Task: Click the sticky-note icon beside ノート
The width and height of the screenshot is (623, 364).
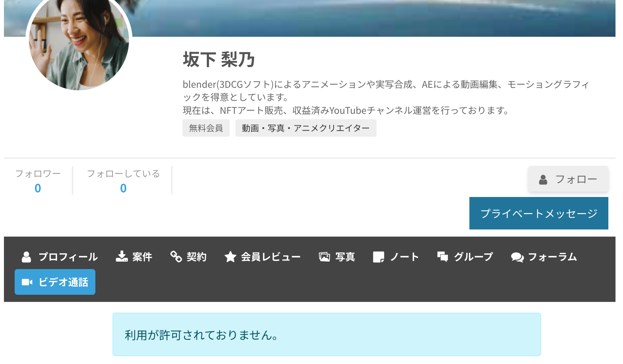Action: (x=379, y=257)
